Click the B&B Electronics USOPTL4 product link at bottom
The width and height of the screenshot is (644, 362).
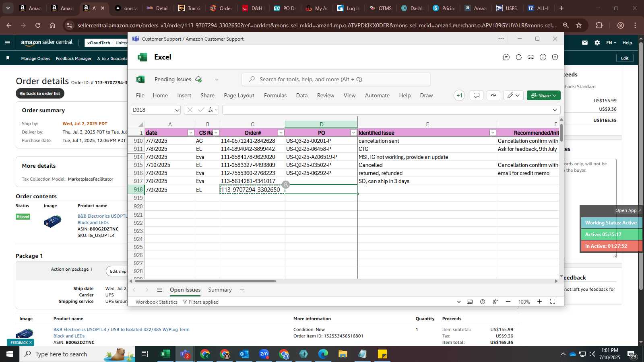[121, 333]
